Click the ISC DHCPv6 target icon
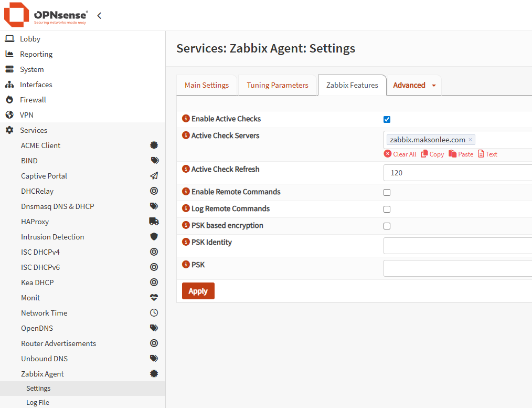This screenshot has height=408, width=532. click(154, 267)
